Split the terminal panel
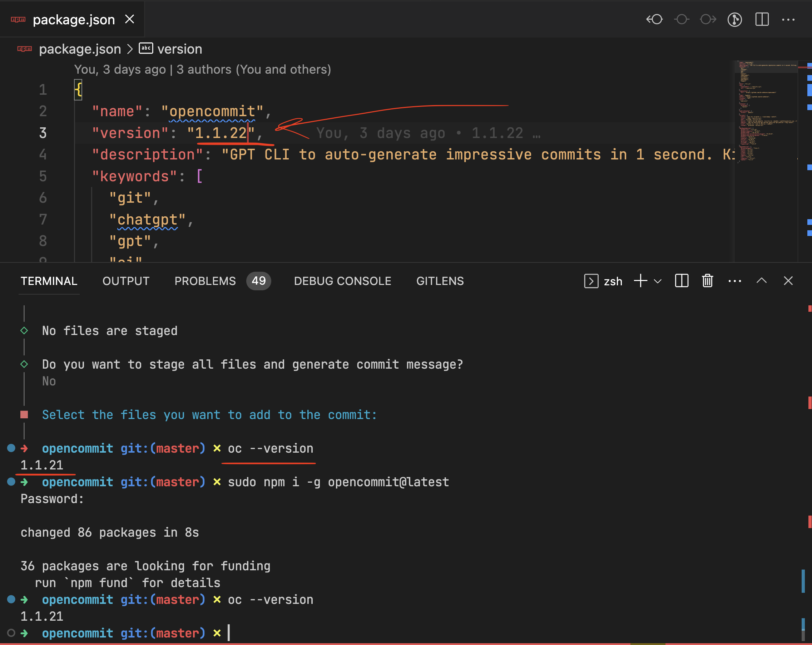Viewport: 812px width, 645px height. point(682,281)
